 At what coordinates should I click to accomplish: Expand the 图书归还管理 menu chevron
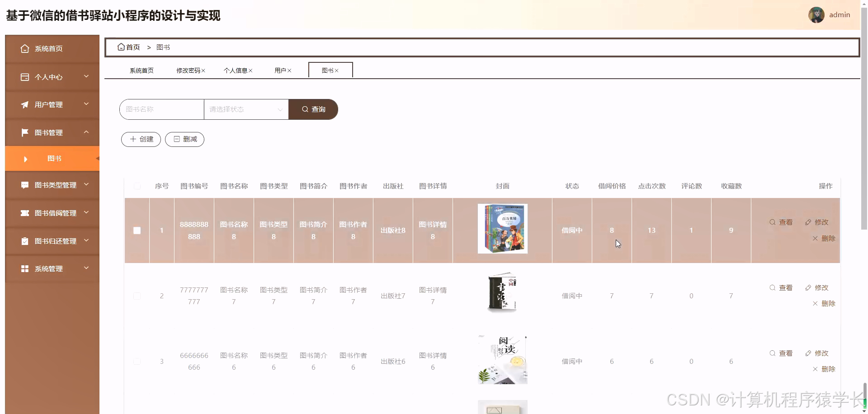tap(86, 240)
